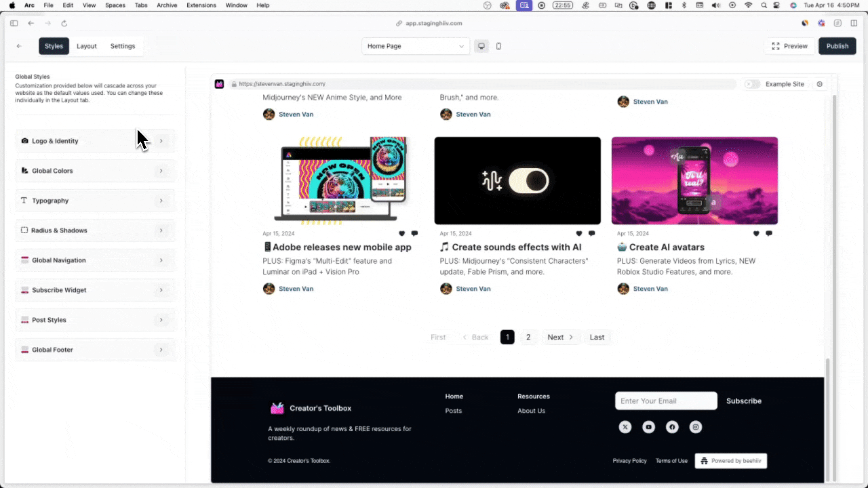Go back with Arc's back arrow
Viewport: 868px width, 488px height.
pos(31,23)
